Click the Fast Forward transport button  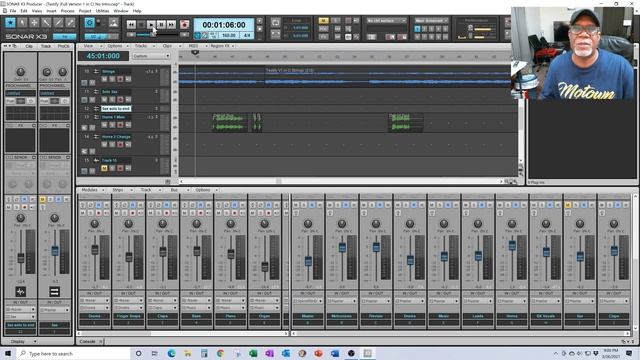tap(171, 24)
